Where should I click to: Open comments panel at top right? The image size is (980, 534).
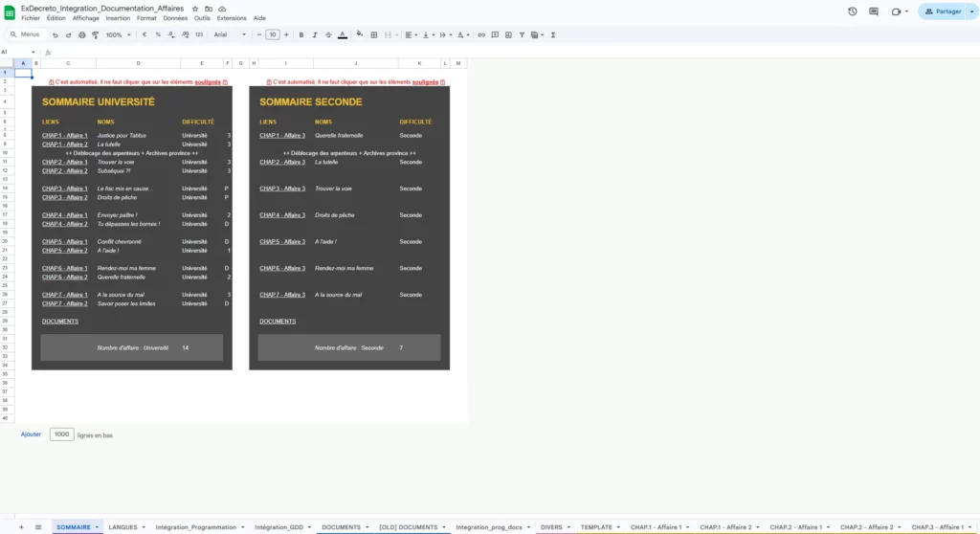[874, 11]
